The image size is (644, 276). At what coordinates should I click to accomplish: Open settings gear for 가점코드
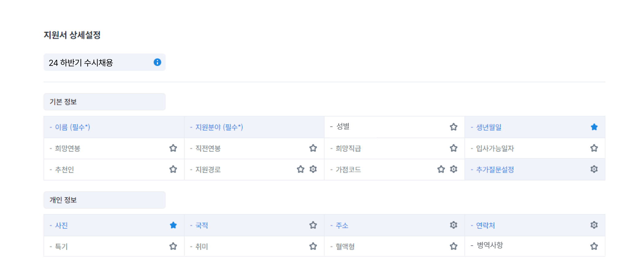pos(454,169)
